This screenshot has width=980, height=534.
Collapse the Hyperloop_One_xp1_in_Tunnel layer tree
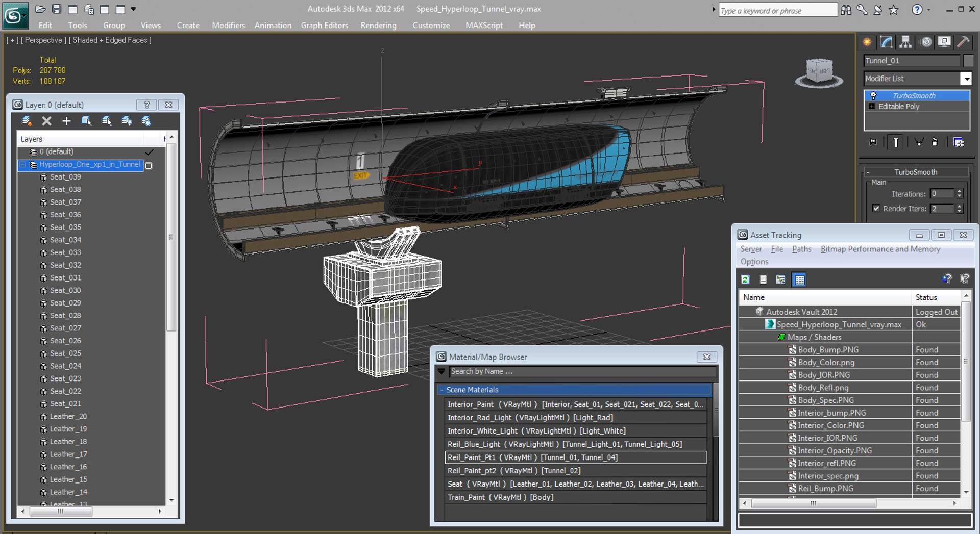pyautogui.click(x=22, y=165)
